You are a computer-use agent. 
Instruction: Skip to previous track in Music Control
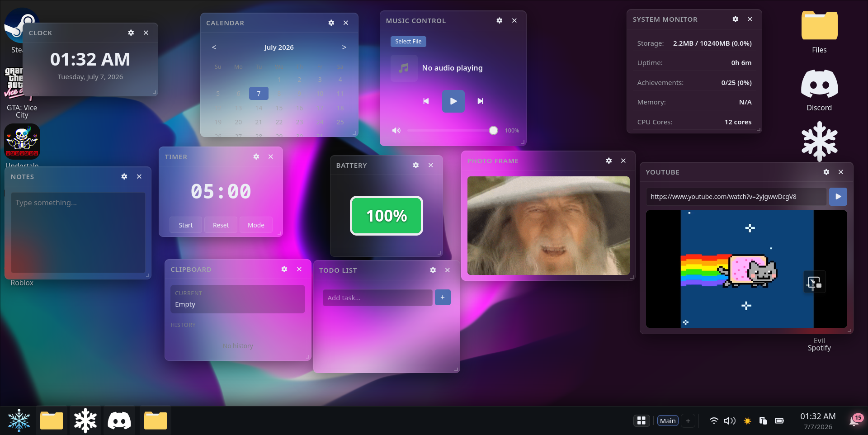pyautogui.click(x=426, y=101)
